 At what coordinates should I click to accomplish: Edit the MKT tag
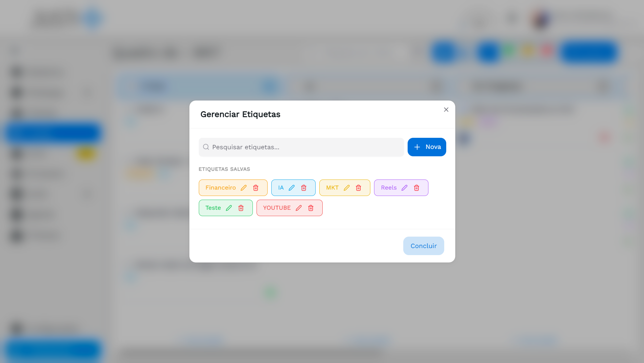tap(347, 188)
